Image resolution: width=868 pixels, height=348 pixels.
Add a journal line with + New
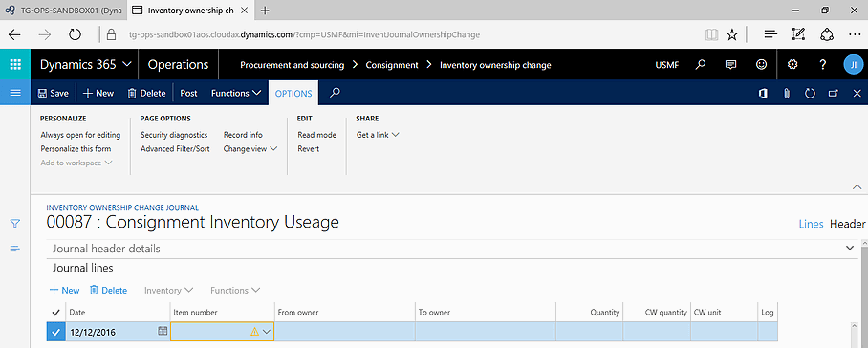64,290
